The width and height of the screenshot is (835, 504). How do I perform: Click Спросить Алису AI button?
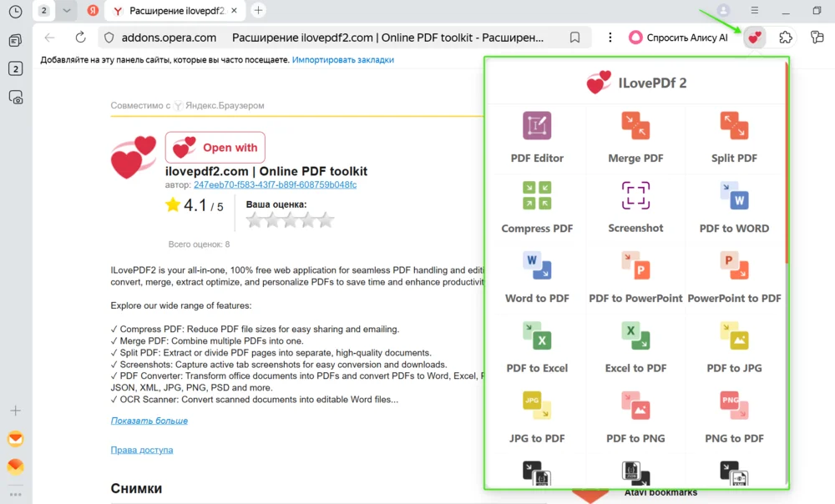[x=678, y=38]
